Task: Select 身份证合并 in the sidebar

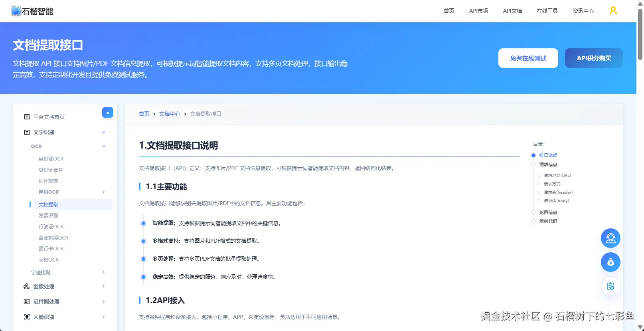Action: pos(51,170)
